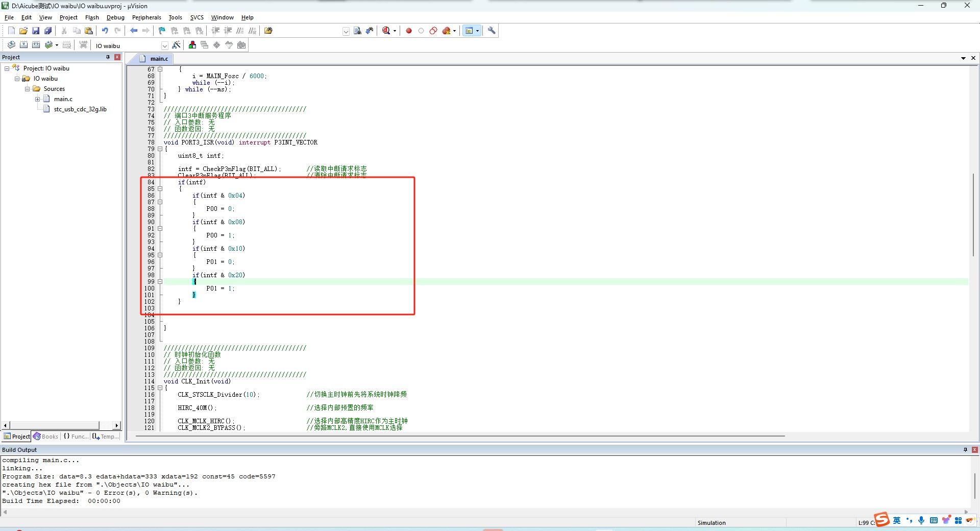This screenshot has height=531, width=980.
Task: Open the kill breakpoints dropdown arrow
Action: coord(454,31)
